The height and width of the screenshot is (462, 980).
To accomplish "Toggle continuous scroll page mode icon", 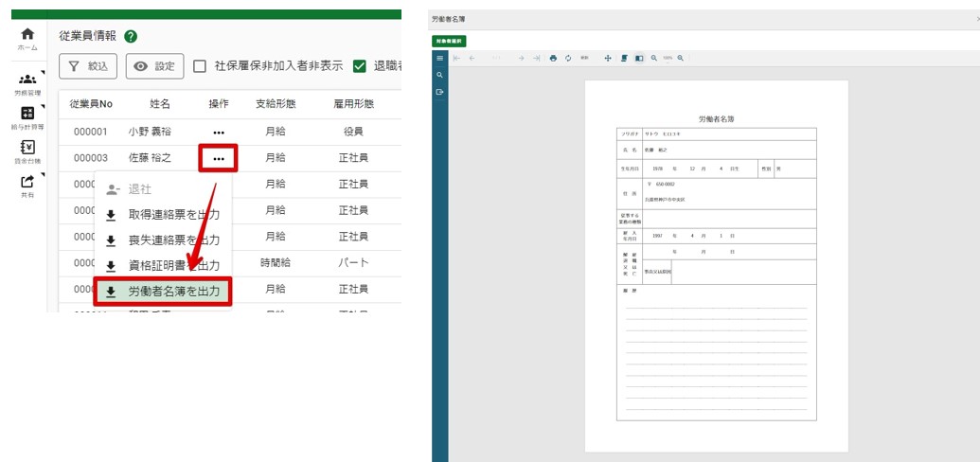I will (624, 58).
